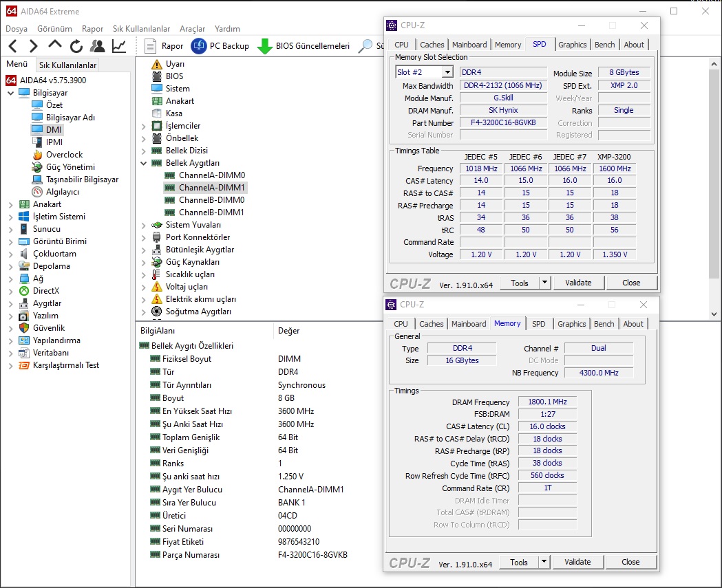
Task: Click the Close button in the CPU-Z Memory window
Action: coord(630,562)
